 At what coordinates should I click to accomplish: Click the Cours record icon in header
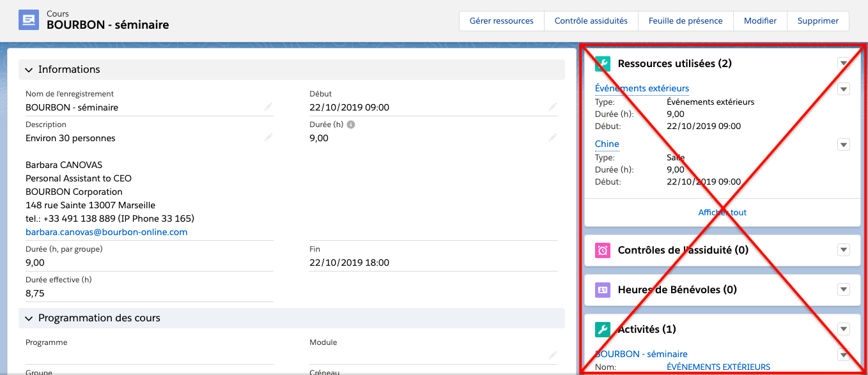pos(29,20)
